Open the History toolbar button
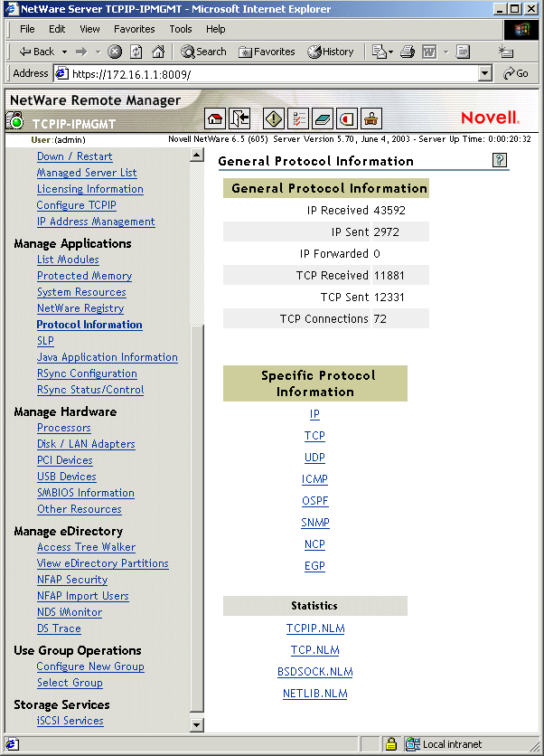Screen dimensions: 544x756 pos(331,52)
